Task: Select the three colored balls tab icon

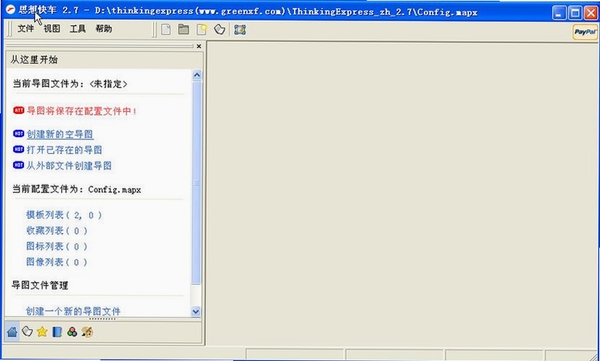Action: (72, 332)
